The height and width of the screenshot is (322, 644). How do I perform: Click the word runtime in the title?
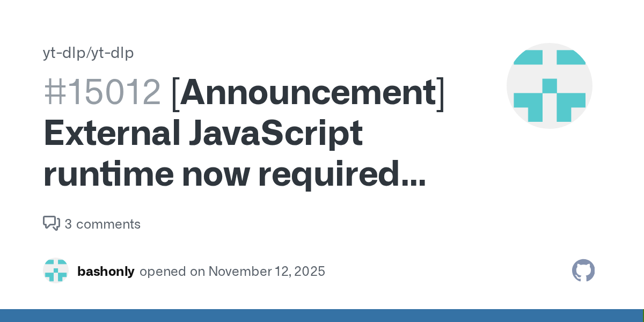tap(107, 175)
